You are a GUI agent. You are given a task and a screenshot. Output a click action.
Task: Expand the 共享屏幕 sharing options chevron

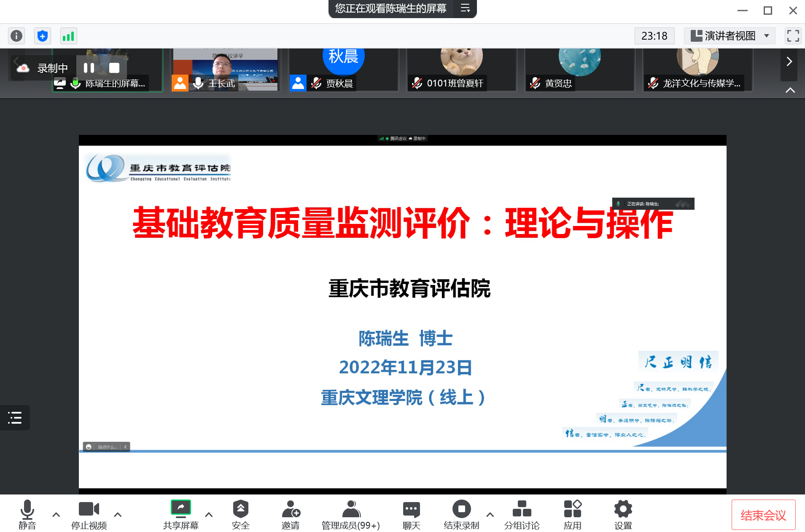click(209, 514)
